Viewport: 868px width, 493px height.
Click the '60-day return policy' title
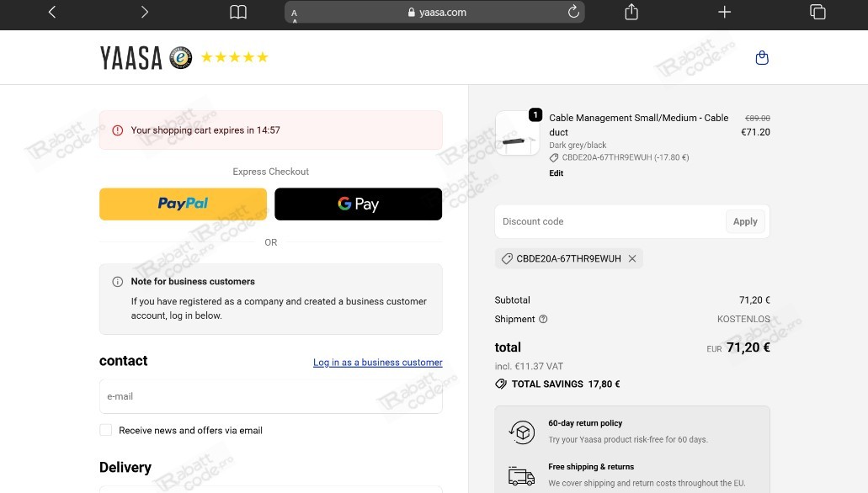click(x=585, y=423)
